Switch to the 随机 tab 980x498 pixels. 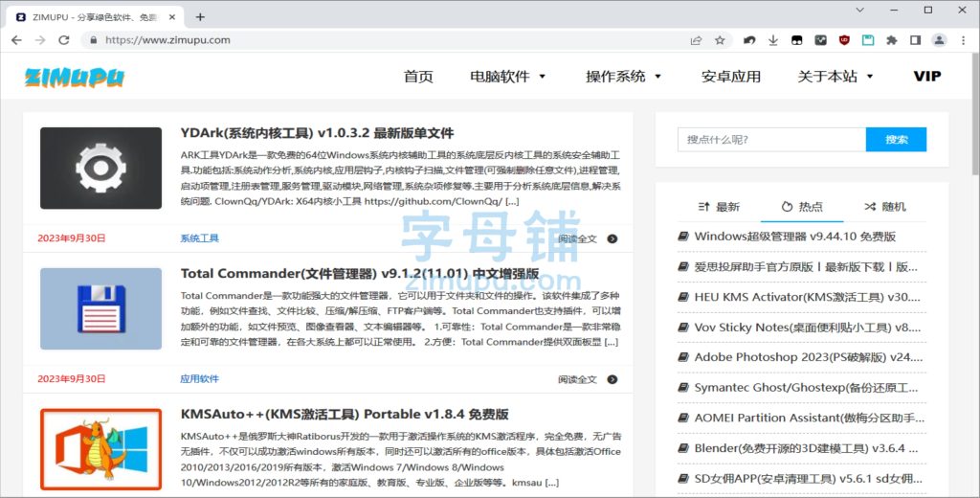885,207
